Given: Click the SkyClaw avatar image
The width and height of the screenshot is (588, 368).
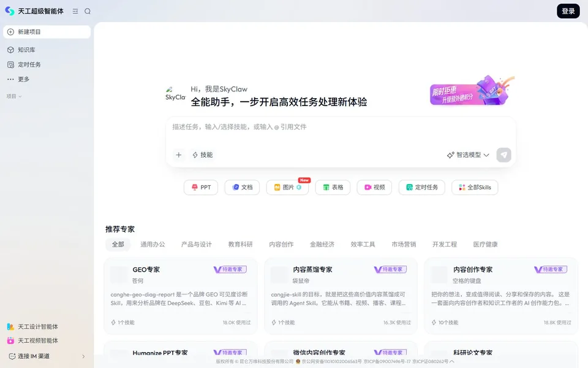Looking at the screenshot, I should [175, 94].
